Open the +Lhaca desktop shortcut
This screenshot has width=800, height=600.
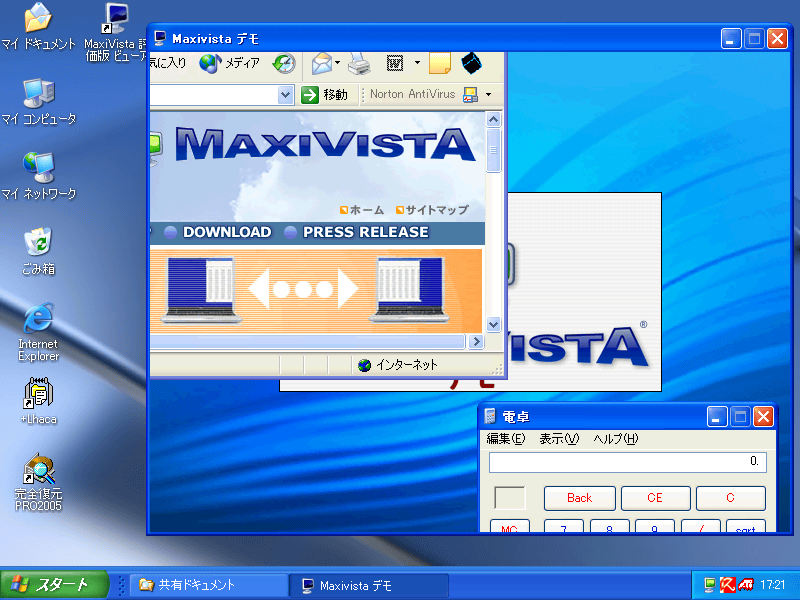tap(38, 401)
